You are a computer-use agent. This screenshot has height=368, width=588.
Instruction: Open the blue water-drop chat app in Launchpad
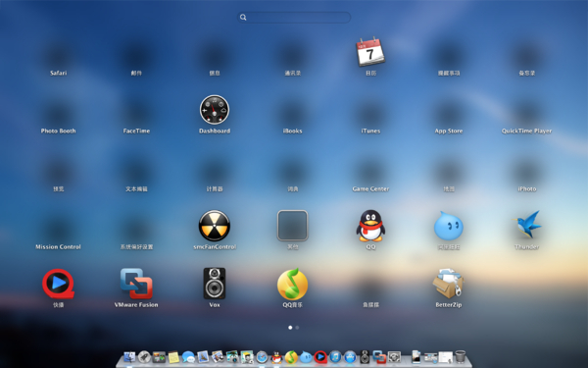tap(449, 226)
